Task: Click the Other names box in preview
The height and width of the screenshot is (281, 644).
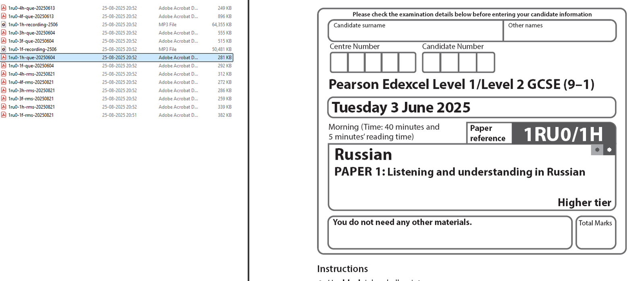Action: [x=559, y=31]
